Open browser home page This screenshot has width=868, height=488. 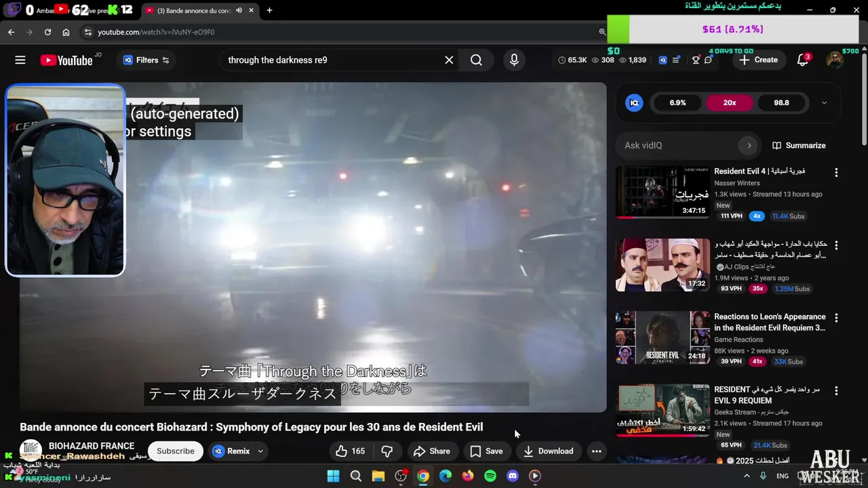66,32
